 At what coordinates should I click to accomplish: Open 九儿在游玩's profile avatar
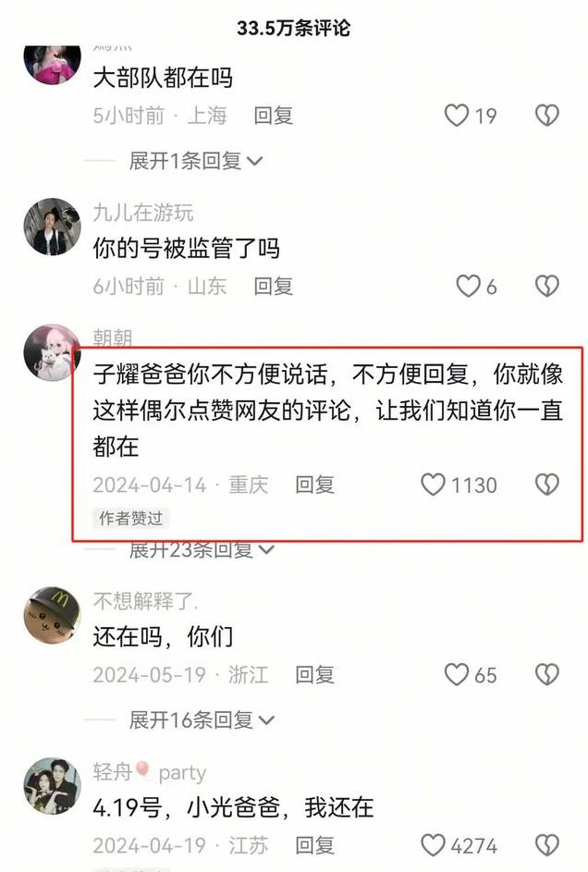point(53,227)
